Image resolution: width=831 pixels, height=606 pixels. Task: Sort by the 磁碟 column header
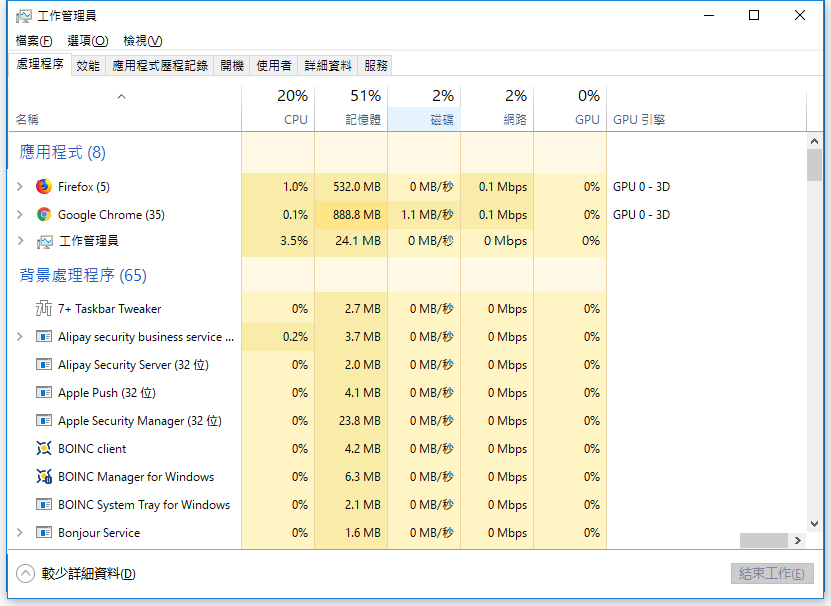424,108
